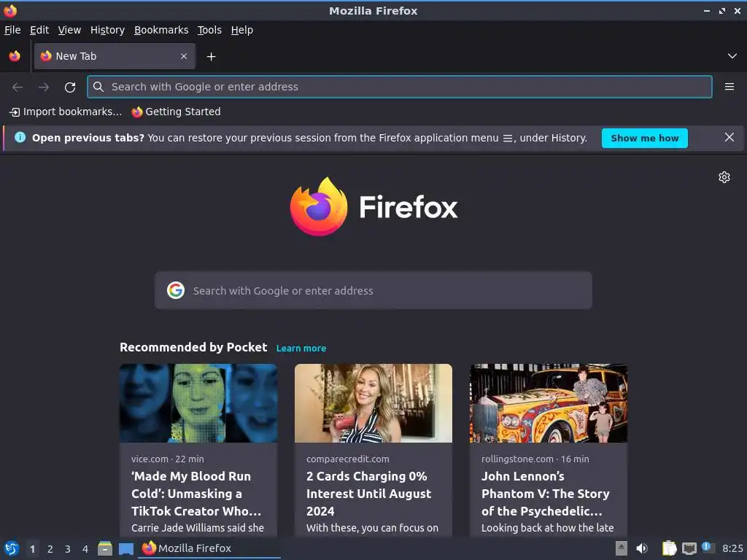Click the rollingstone.com · 16 min source text
This screenshot has height=560, width=747.
[x=535, y=459]
